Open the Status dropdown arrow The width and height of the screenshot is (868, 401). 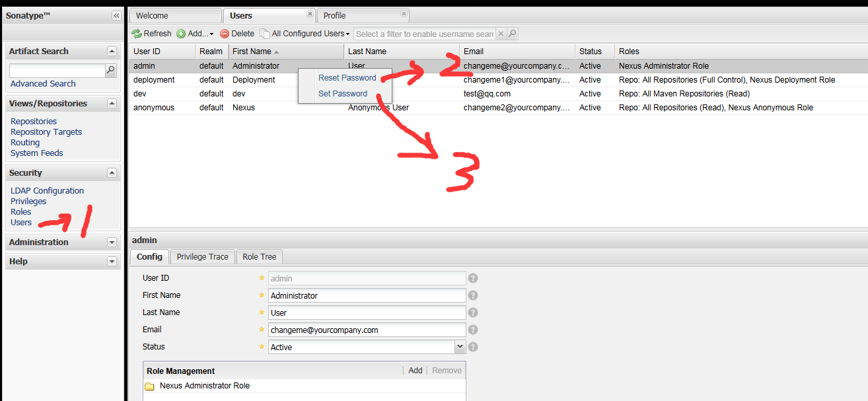coord(460,347)
